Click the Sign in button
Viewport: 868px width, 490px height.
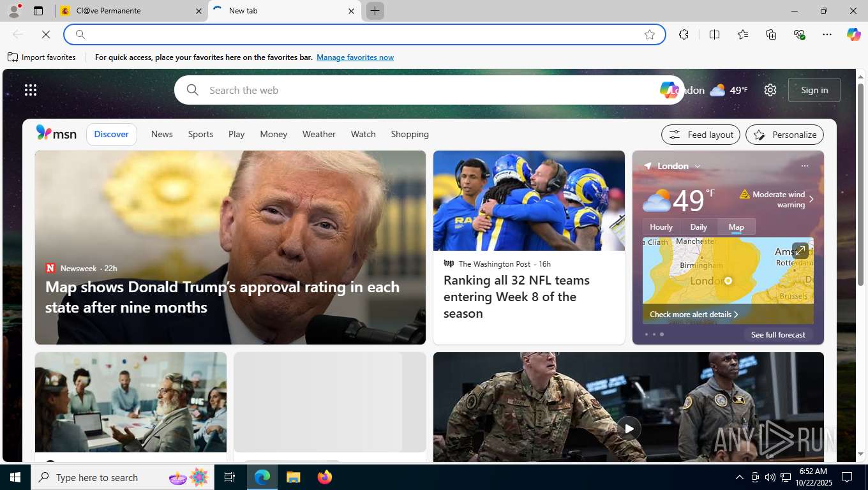(814, 90)
